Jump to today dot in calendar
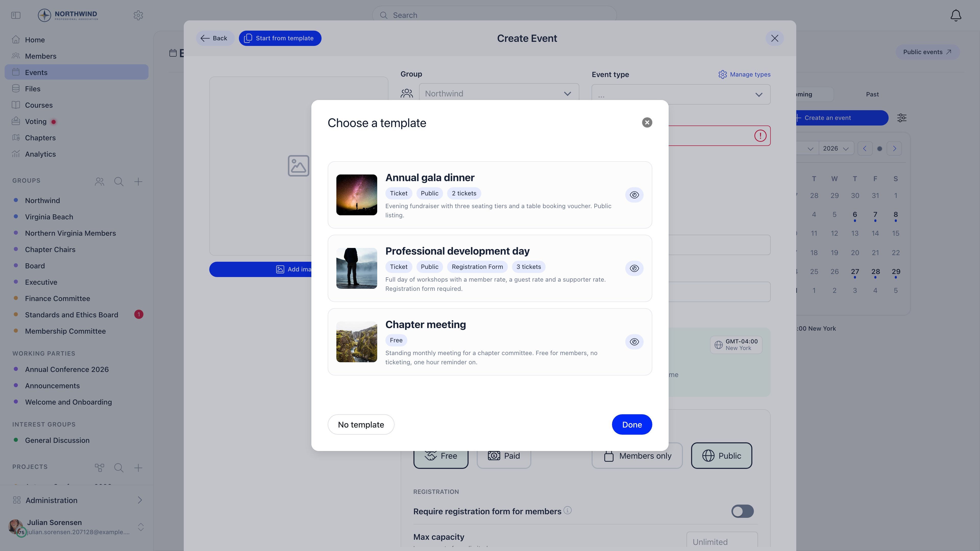The height and width of the screenshot is (551, 980). pos(879,149)
